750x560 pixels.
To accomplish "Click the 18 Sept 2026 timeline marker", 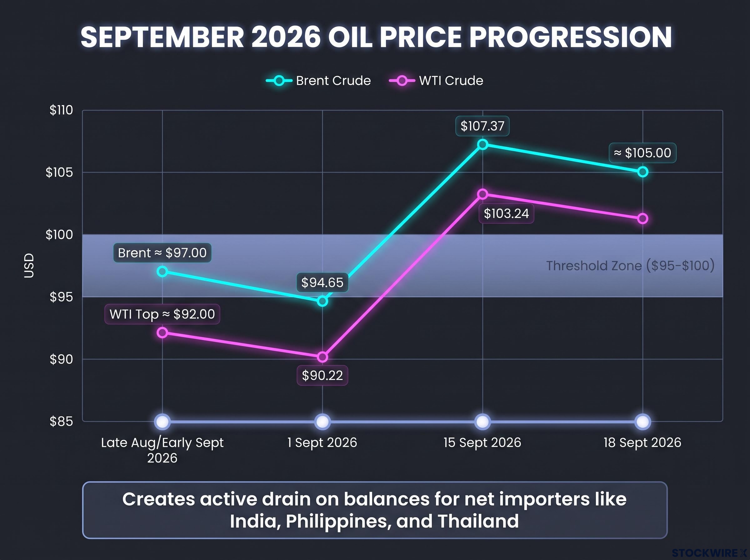I will coord(642,422).
